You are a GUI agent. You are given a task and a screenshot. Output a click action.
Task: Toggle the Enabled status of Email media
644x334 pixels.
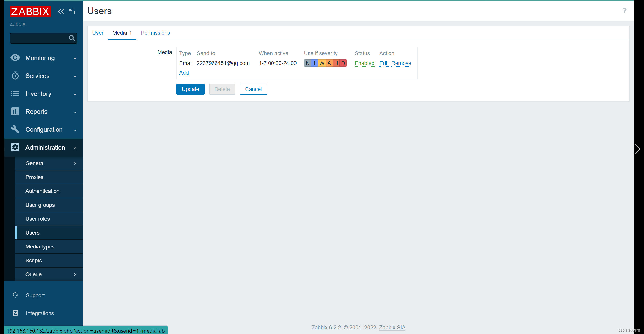pyautogui.click(x=364, y=63)
